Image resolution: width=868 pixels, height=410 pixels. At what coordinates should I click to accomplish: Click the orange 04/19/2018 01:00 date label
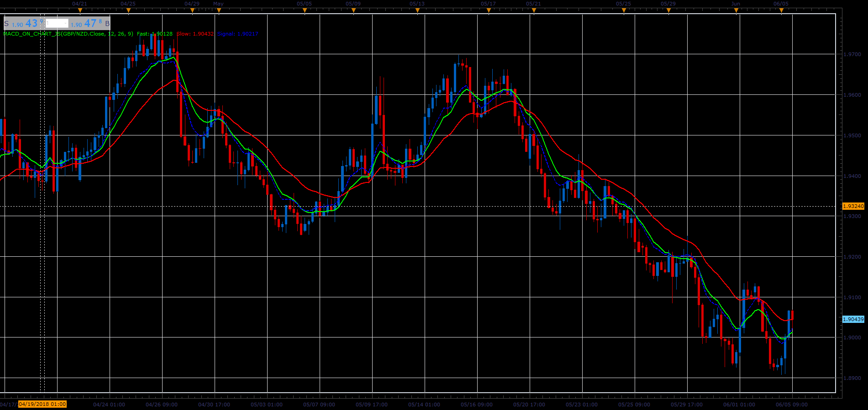pyautogui.click(x=42, y=404)
